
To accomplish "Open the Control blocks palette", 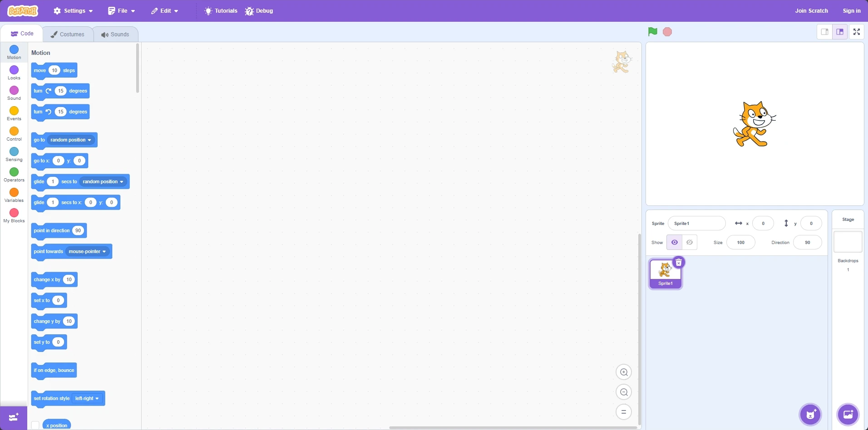I will tap(14, 132).
